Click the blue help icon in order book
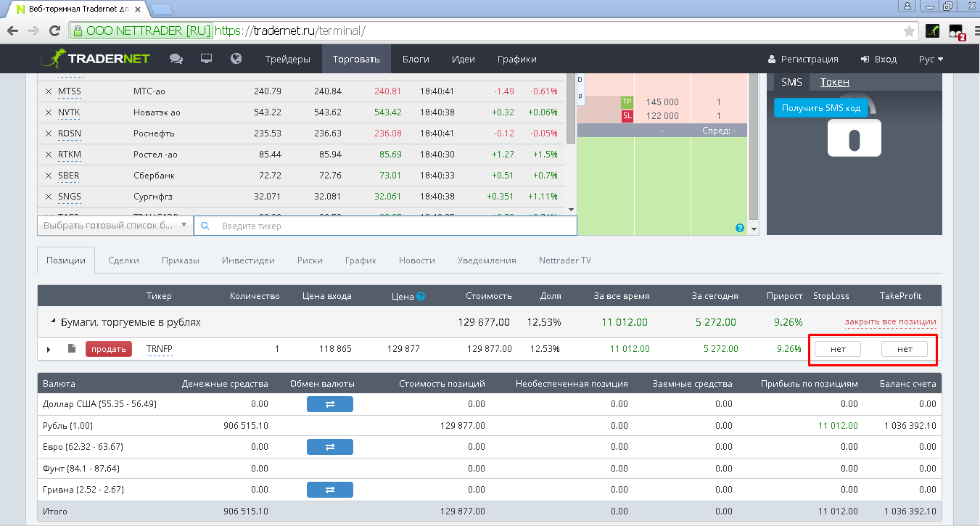 [740, 228]
